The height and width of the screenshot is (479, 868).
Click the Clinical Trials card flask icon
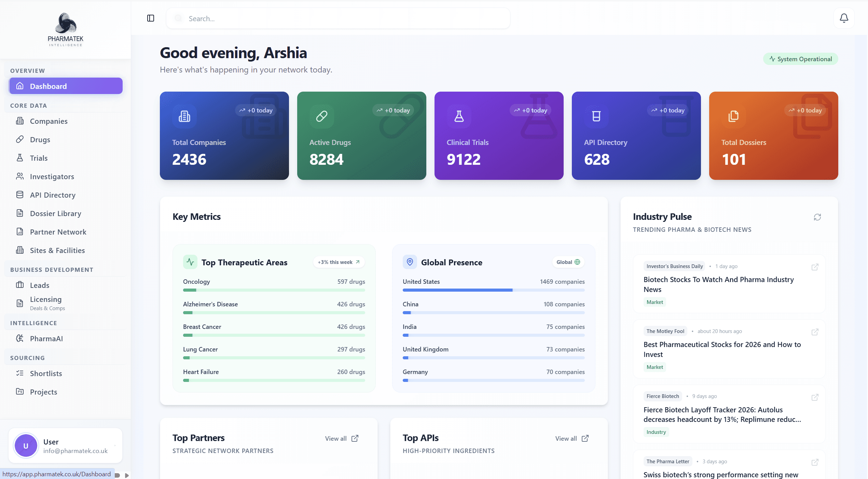[x=459, y=116]
